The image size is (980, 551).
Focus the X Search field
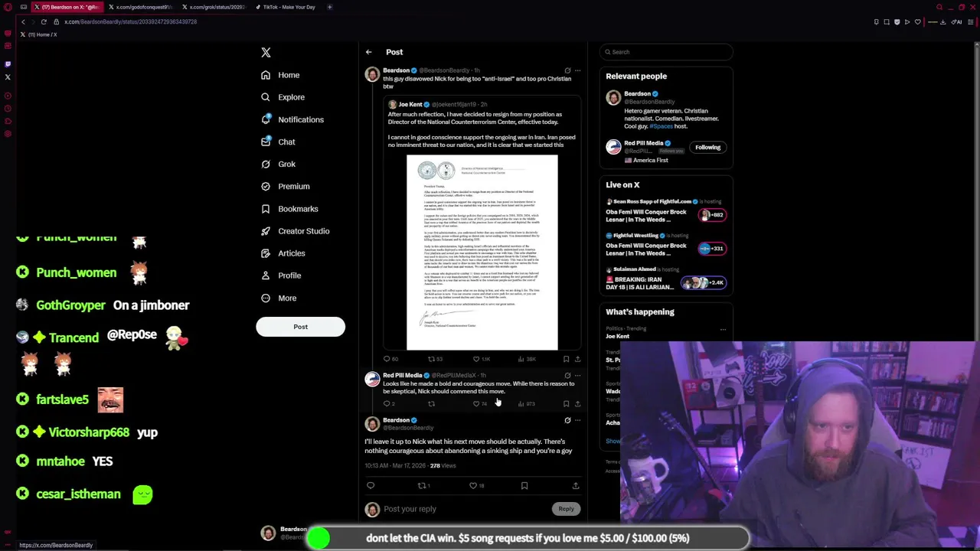point(666,52)
